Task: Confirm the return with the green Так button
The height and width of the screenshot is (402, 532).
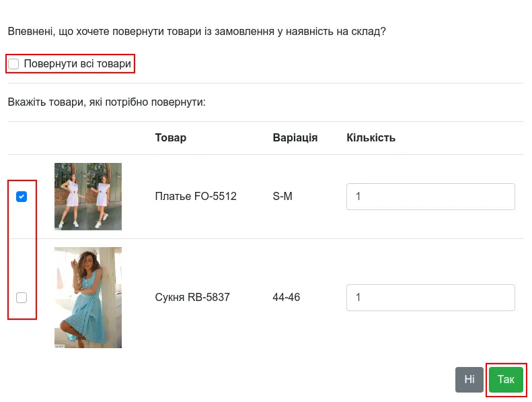Action: click(x=506, y=380)
